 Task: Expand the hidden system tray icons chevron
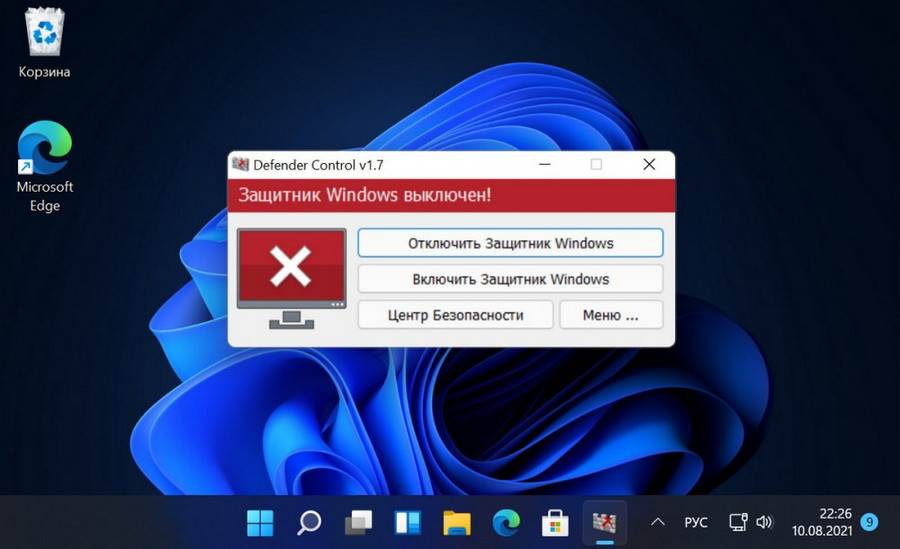pos(658,522)
